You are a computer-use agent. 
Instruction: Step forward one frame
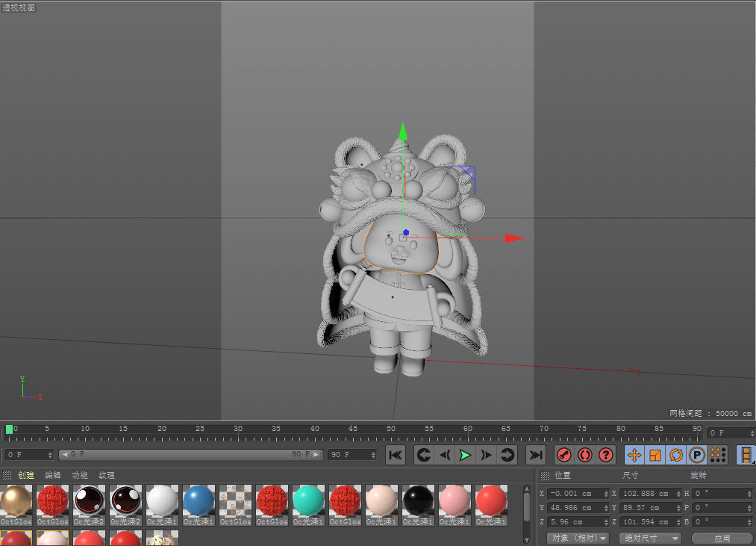(486, 455)
